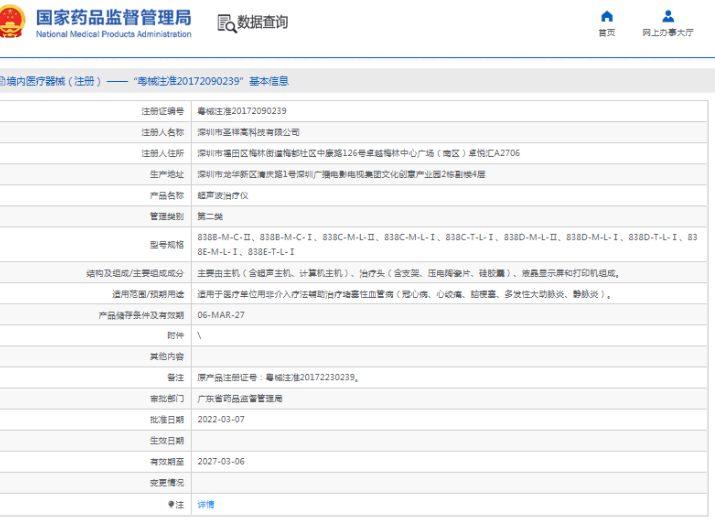Select the management class 第二类
715x522 pixels.
coord(210,217)
